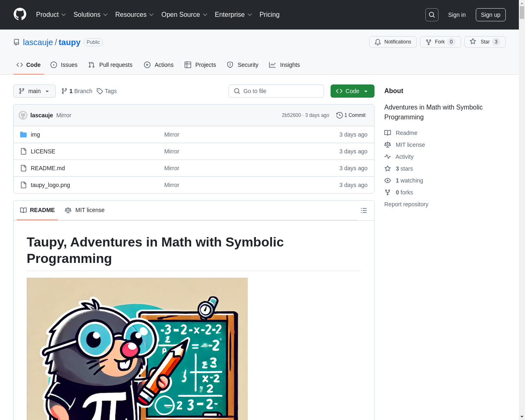Click the file icon for README.md
This screenshot has width=525, height=420.
coord(23,168)
